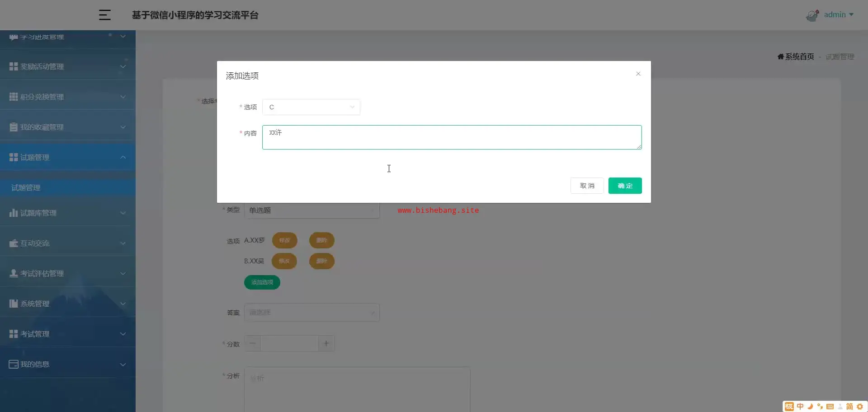Click the 积分兑换管理 grid icon
Viewport: 868px width, 412px height.
14,97
